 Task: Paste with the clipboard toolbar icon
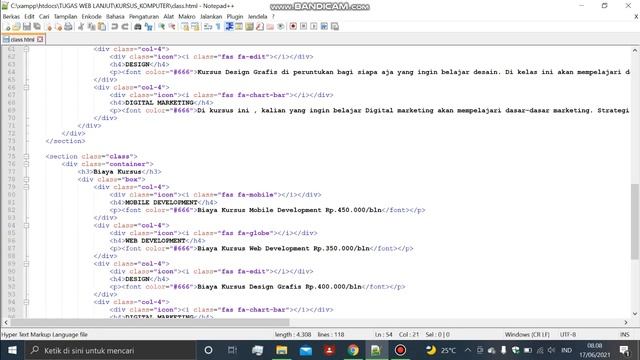click(102, 27)
